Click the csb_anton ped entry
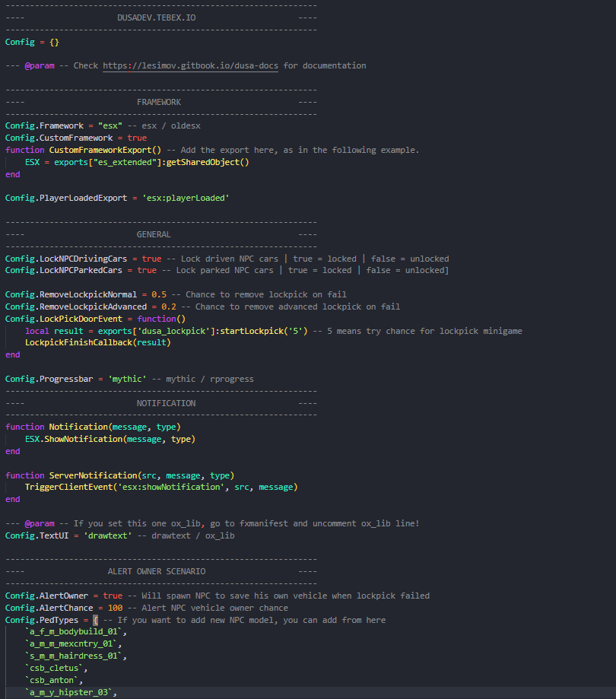The image size is (616, 699). (52, 680)
